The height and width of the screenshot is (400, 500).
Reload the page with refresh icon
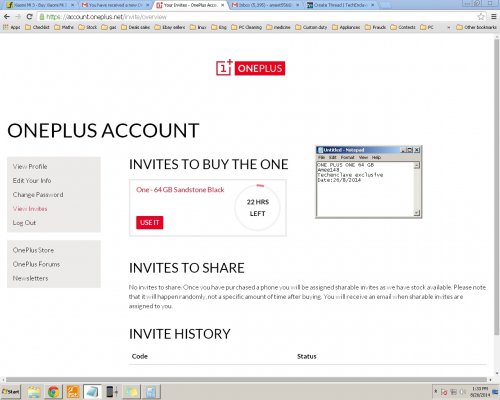click(29, 17)
